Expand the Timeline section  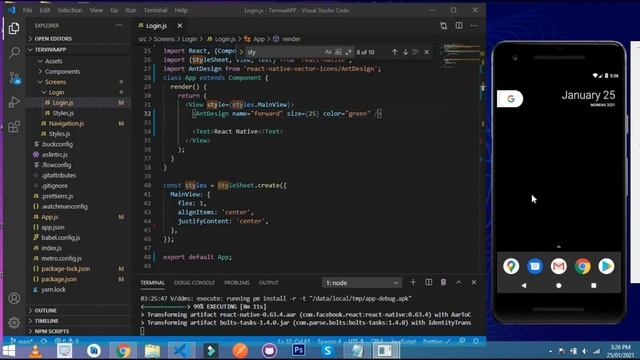(x=78, y=321)
